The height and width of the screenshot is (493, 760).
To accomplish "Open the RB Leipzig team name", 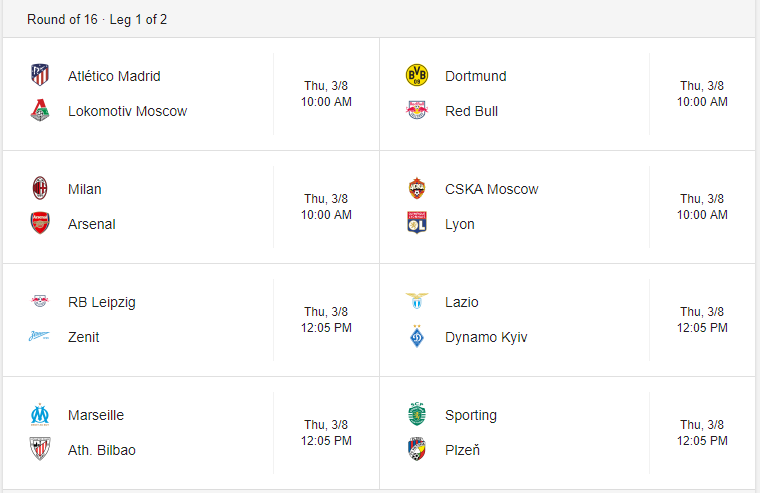I will 102,302.
